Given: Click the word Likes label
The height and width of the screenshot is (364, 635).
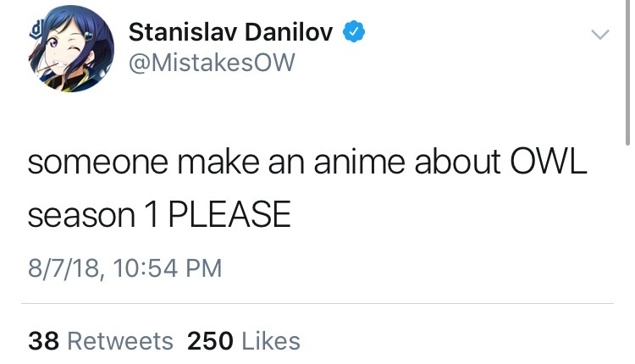Looking at the screenshot, I should [271, 340].
